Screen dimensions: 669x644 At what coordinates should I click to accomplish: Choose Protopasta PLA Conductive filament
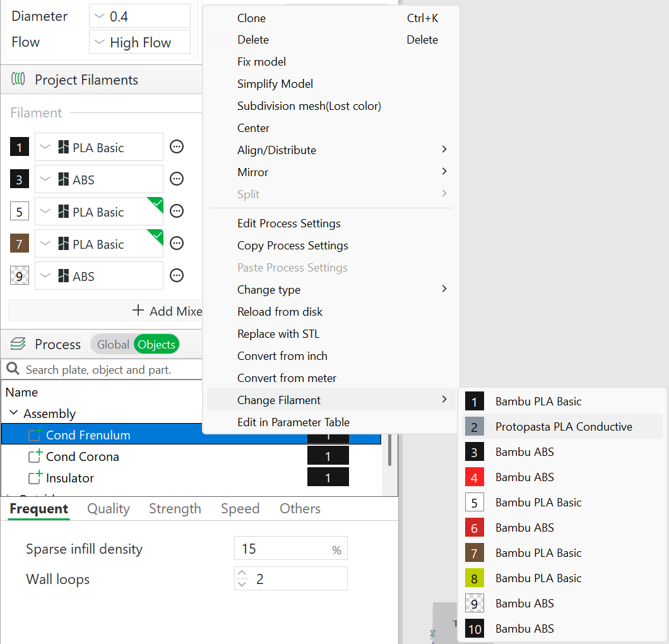tap(562, 427)
